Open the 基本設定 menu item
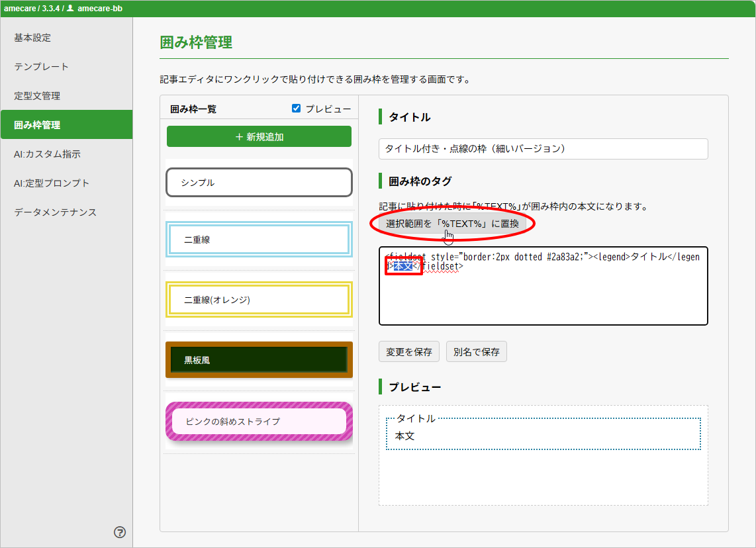 coord(32,38)
